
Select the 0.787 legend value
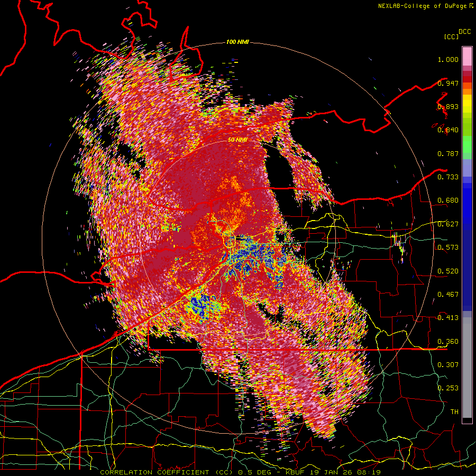pyautogui.click(x=448, y=153)
